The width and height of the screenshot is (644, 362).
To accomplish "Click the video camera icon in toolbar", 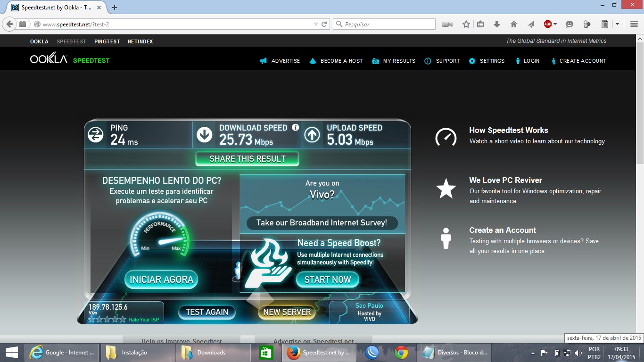I will 447,24.
